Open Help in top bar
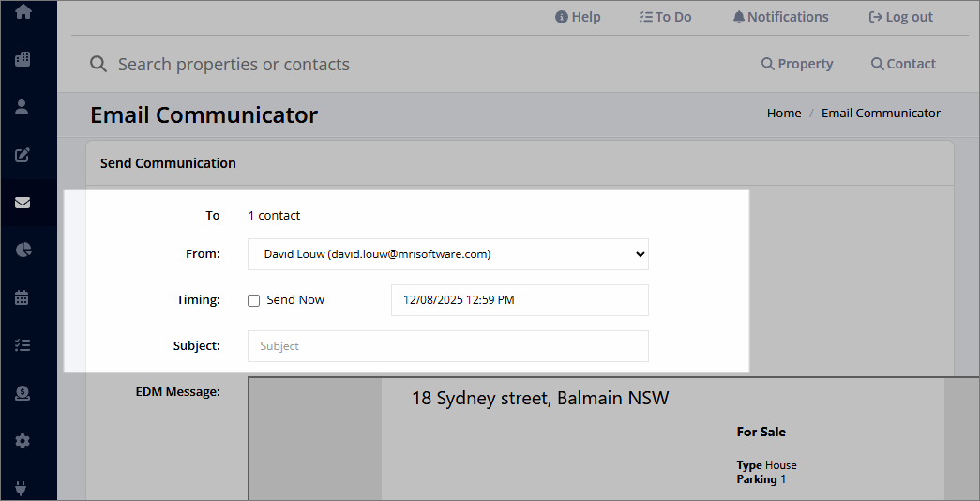Image resolution: width=980 pixels, height=501 pixels. tap(578, 17)
